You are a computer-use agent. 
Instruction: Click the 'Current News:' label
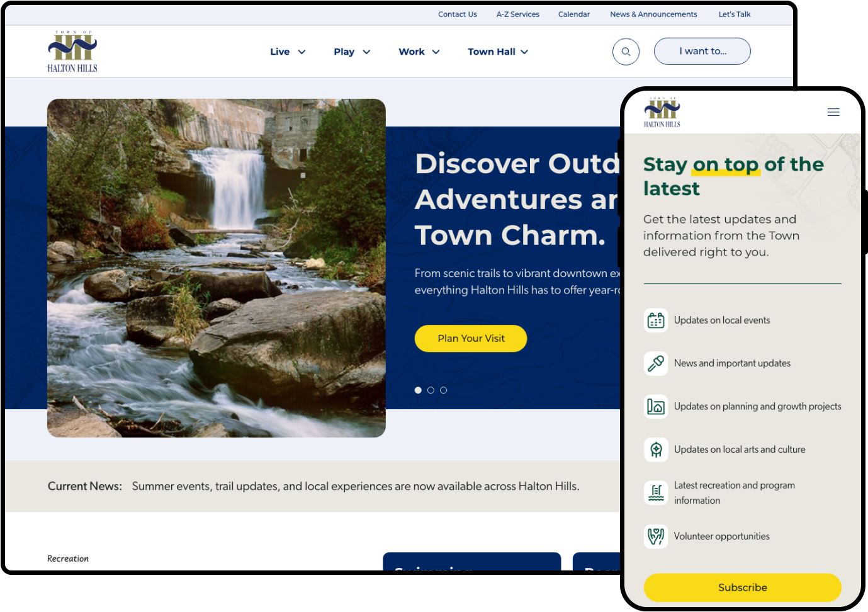pyautogui.click(x=85, y=486)
